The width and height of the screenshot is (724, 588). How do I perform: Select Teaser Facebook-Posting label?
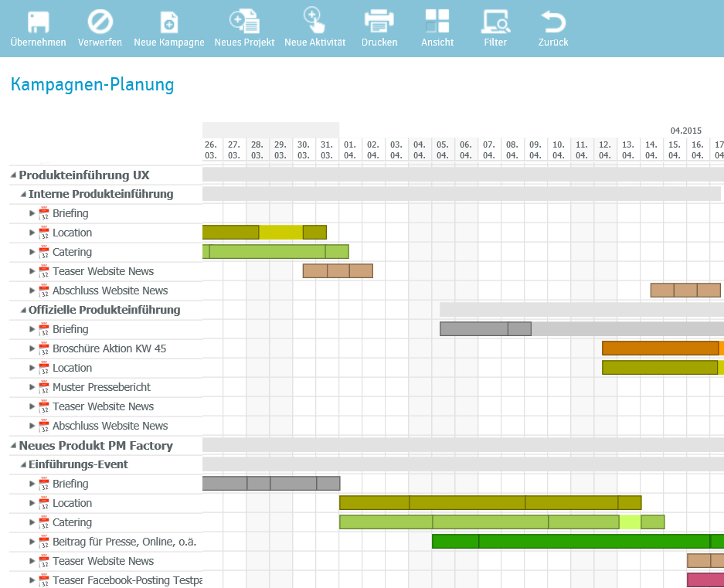tap(127, 580)
